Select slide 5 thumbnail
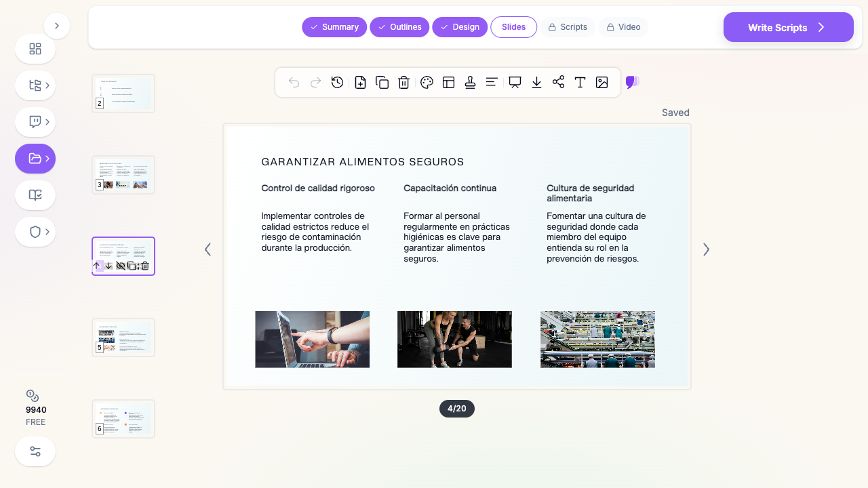 (123, 338)
